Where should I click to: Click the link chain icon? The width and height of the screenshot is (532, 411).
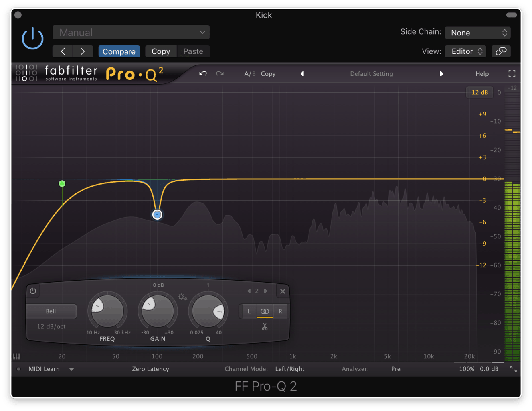(501, 51)
